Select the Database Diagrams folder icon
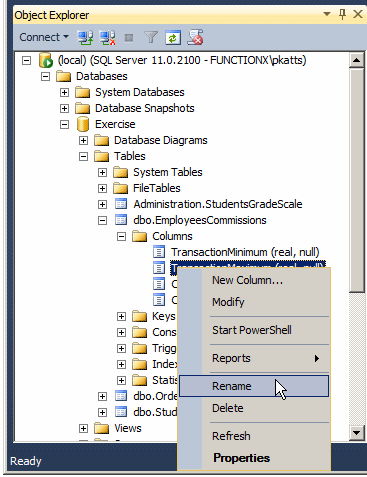367x477 pixels. [x=101, y=140]
